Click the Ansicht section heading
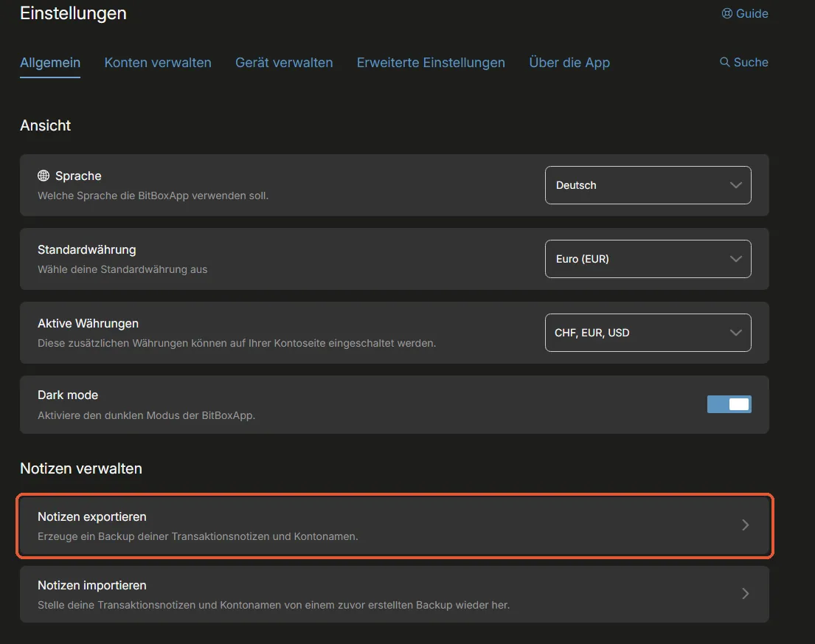The width and height of the screenshot is (815, 644). tap(45, 125)
